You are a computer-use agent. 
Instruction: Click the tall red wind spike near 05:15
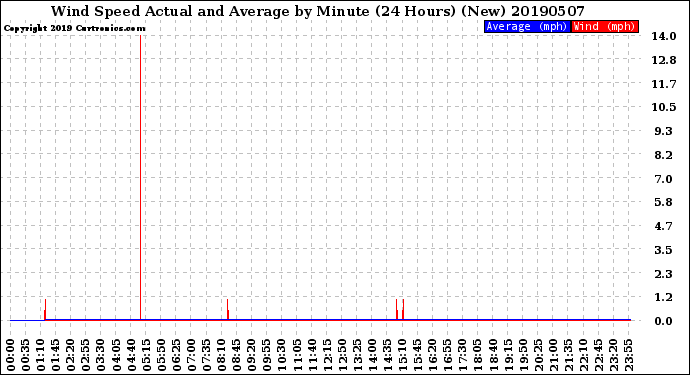click(140, 176)
